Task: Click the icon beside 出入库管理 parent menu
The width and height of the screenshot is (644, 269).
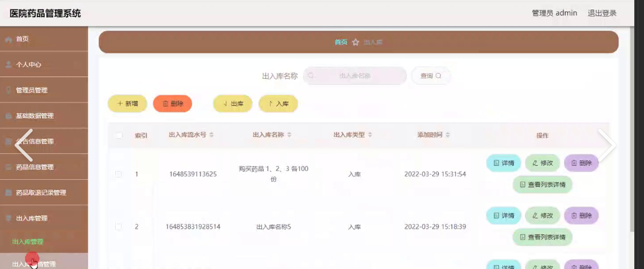Action: coord(9,218)
